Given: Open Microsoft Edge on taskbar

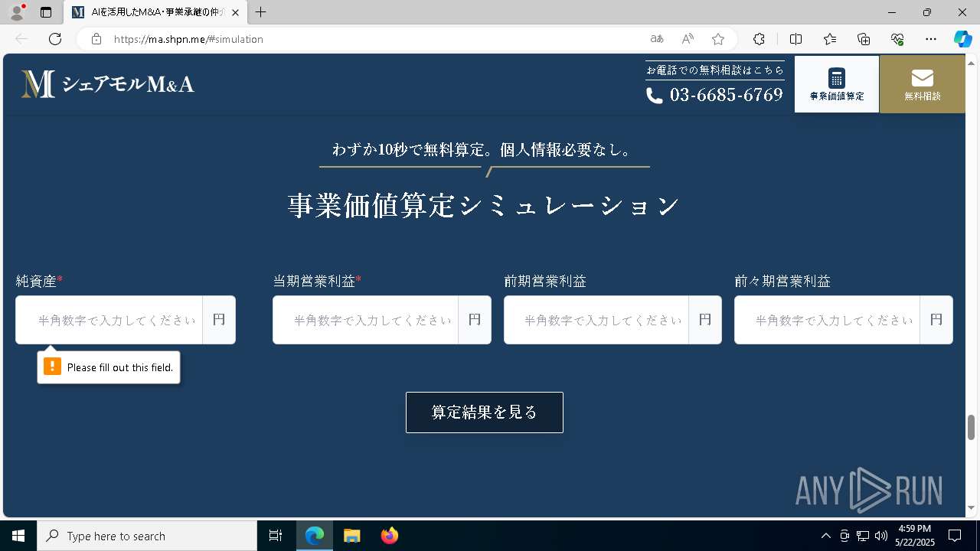Looking at the screenshot, I should pos(315,536).
